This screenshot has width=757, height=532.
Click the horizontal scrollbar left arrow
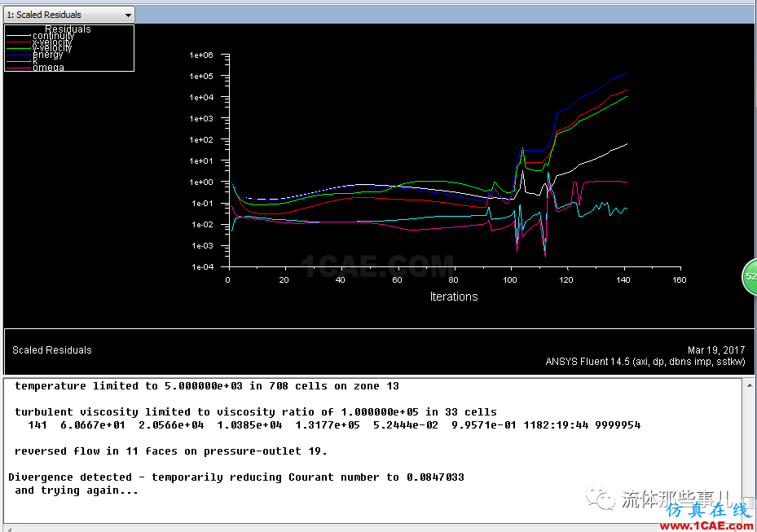click(x=9, y=529)
